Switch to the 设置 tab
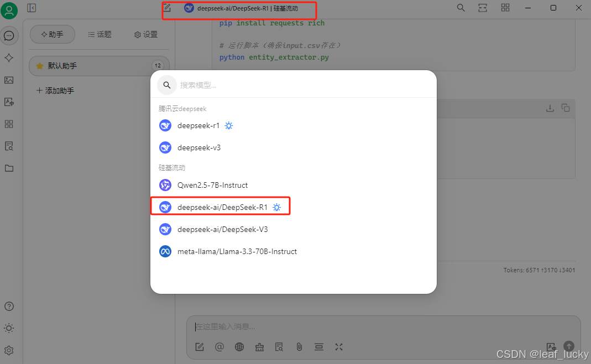 pyautogui.click(x=146, y=35)
